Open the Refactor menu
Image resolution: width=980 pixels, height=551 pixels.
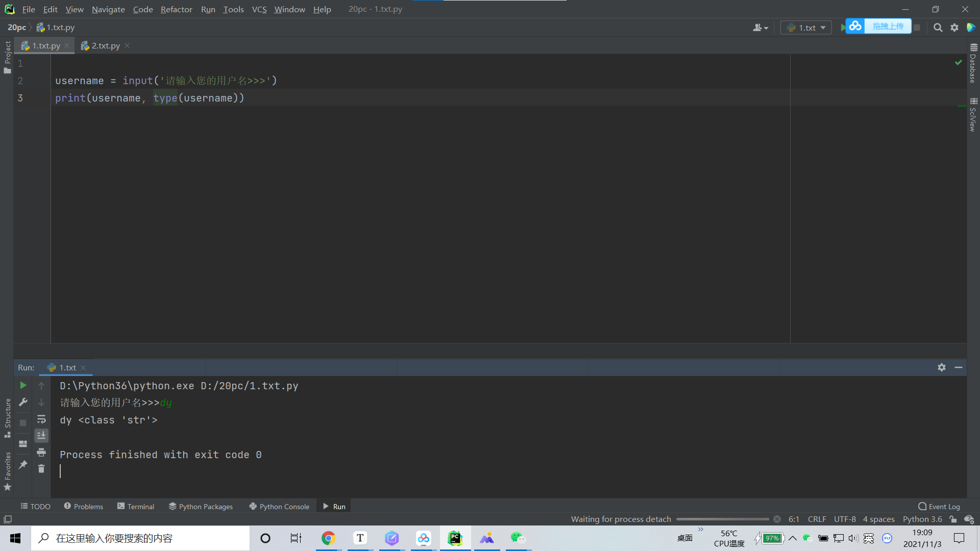pos(176,9)
